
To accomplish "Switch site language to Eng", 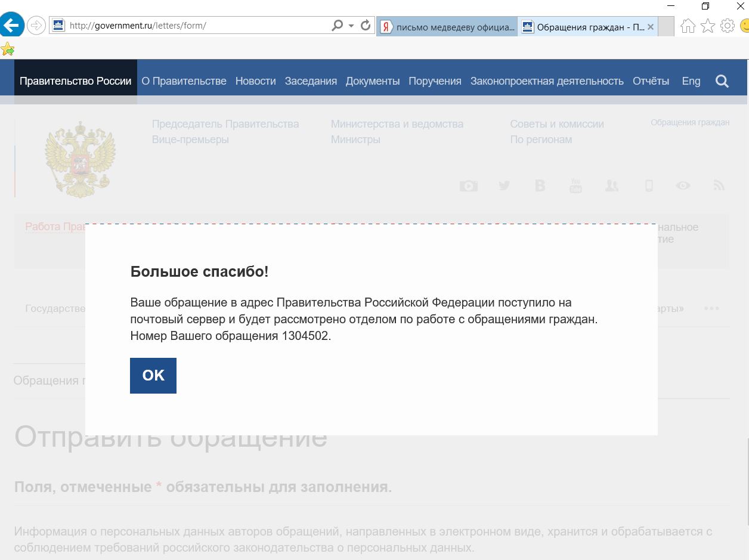I will pos(691,81).
